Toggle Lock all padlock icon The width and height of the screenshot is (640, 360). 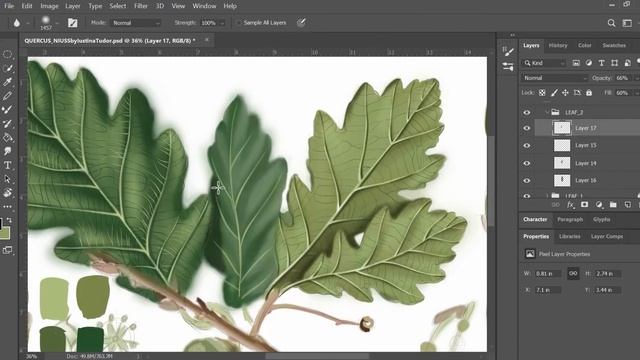click(589, 93)
